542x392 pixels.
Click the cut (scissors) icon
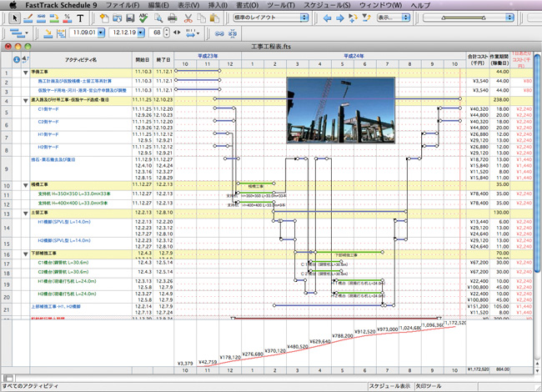[189, 18]
